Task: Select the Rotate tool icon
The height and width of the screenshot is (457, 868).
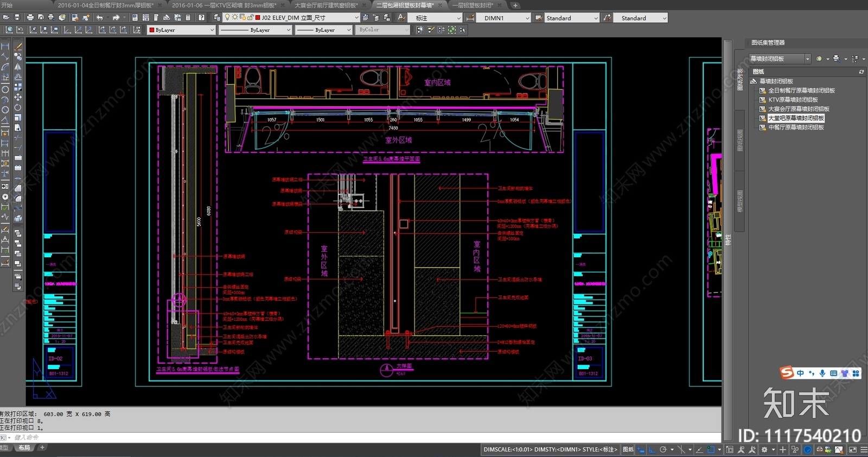Action: pos(18,107)
